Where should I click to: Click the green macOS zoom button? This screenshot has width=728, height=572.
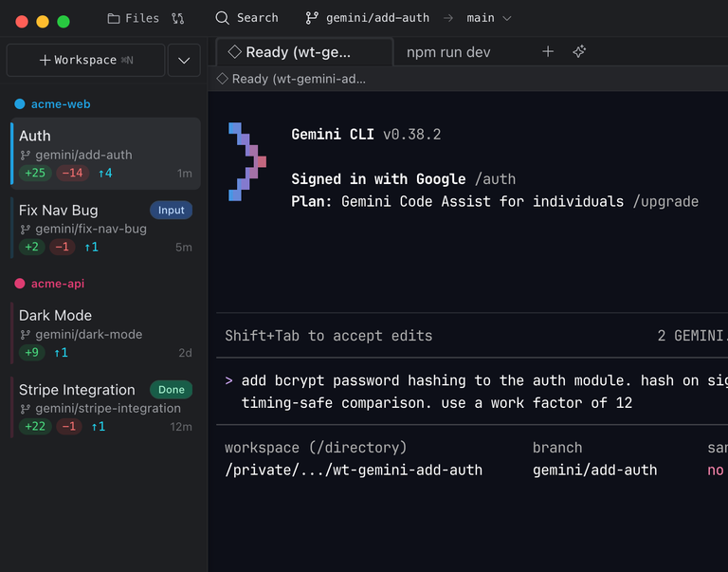[64, 22]
